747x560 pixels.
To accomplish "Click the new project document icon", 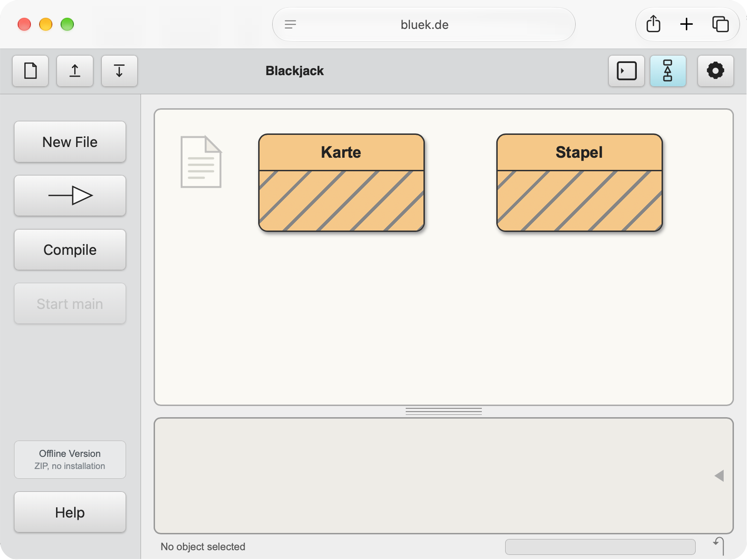I will coord(30,71).
